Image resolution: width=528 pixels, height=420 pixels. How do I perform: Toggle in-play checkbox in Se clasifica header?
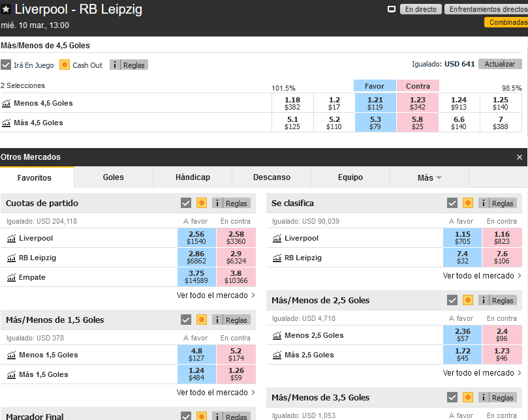coord(452,203)
